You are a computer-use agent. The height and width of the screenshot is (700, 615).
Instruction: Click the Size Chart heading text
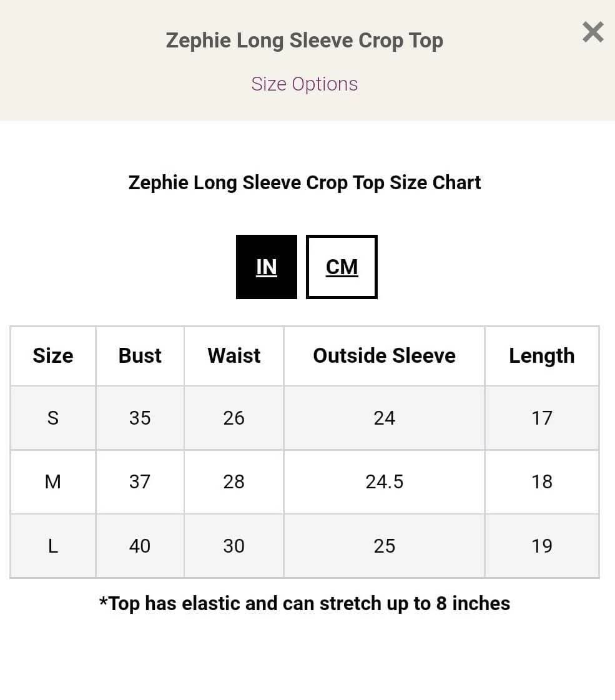304,182
